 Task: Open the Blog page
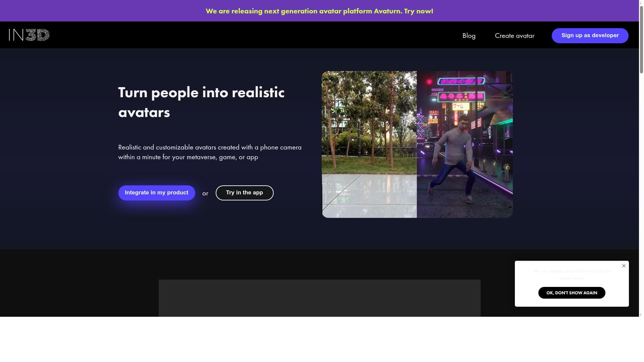469,36
